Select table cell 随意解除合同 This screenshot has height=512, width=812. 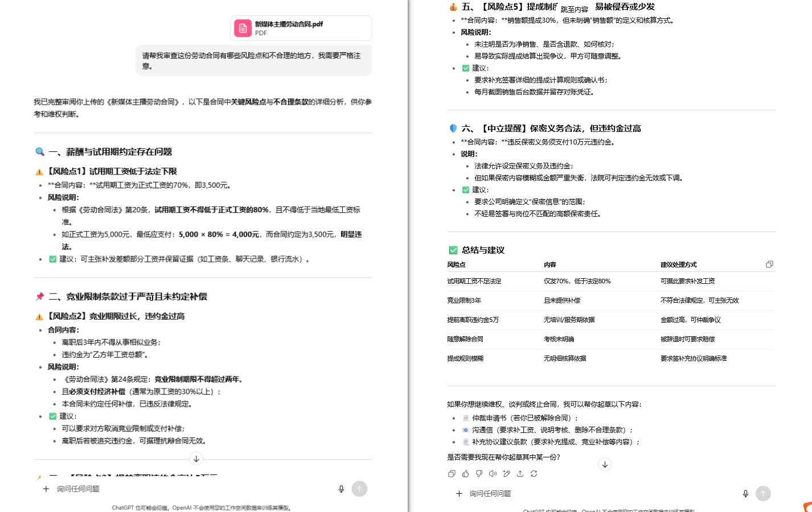(x=465, y=339)
